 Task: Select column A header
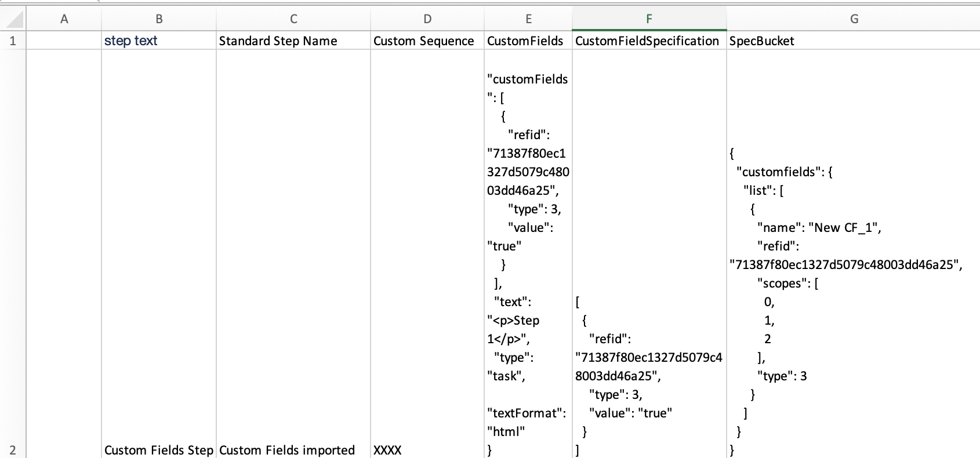tap(64, 19)
